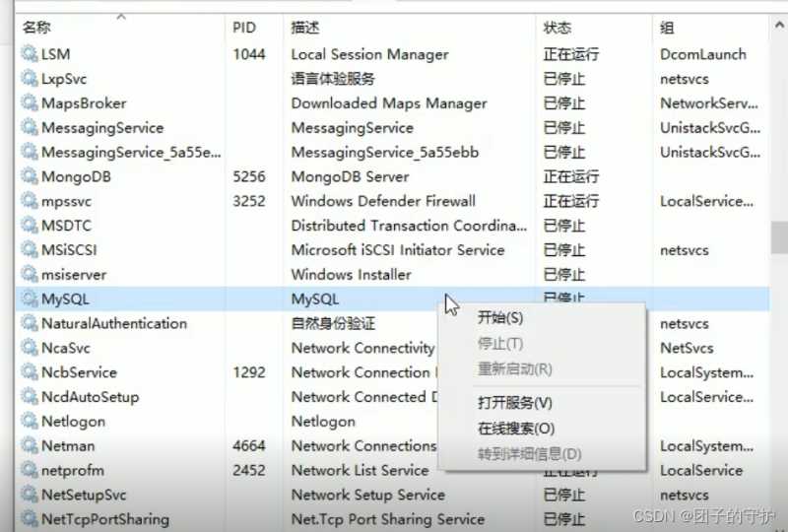Click the vertical scrollbar thumb
Screen dimensions: 788x532
pyautogui.click(x=779, y=237)
